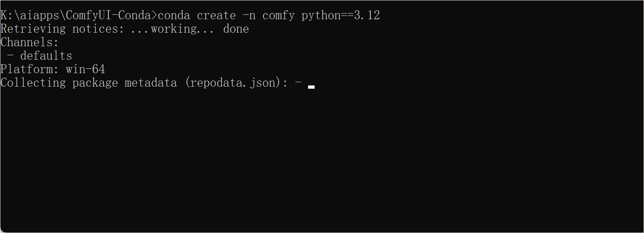Click the defaults channel entry
644x233 pixels.
tap(46, 56)
